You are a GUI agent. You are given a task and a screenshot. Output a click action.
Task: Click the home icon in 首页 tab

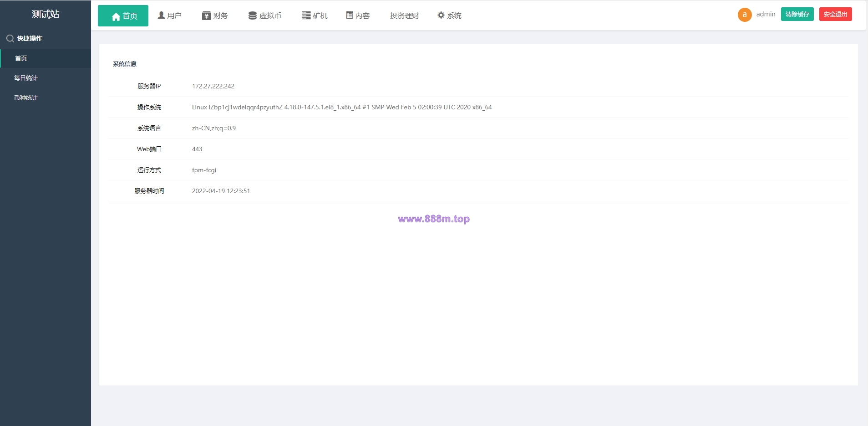pos(116,16)
